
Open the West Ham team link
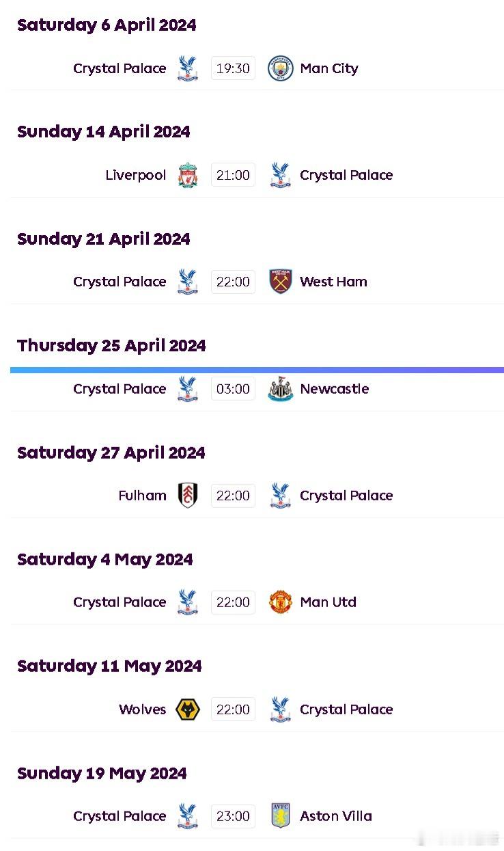tap(333, 282)
